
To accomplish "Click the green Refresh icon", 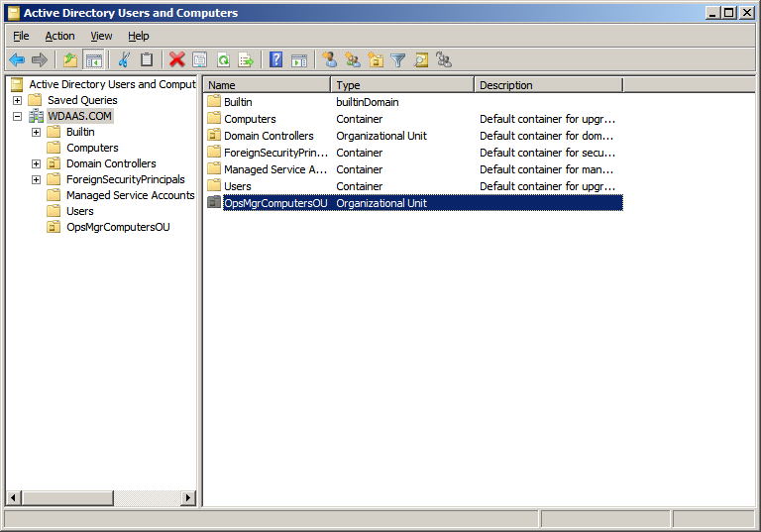I will [223, 60].
